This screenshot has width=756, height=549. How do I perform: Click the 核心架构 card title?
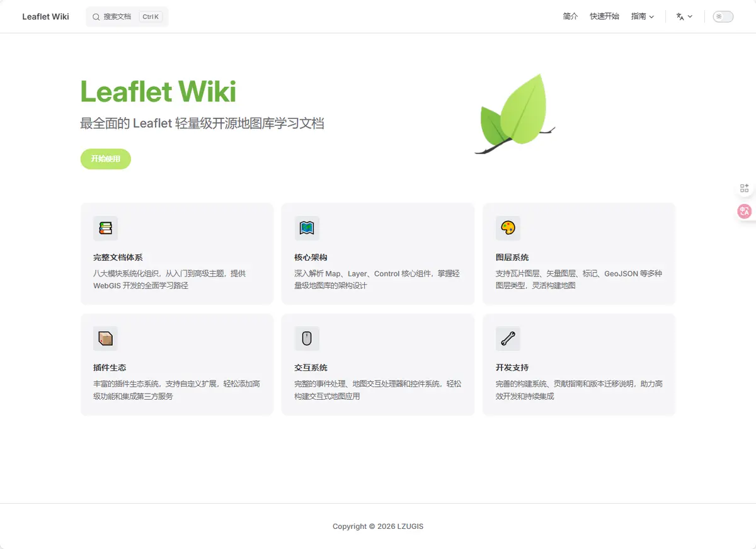pyautogui.click(x=311, y=258)
